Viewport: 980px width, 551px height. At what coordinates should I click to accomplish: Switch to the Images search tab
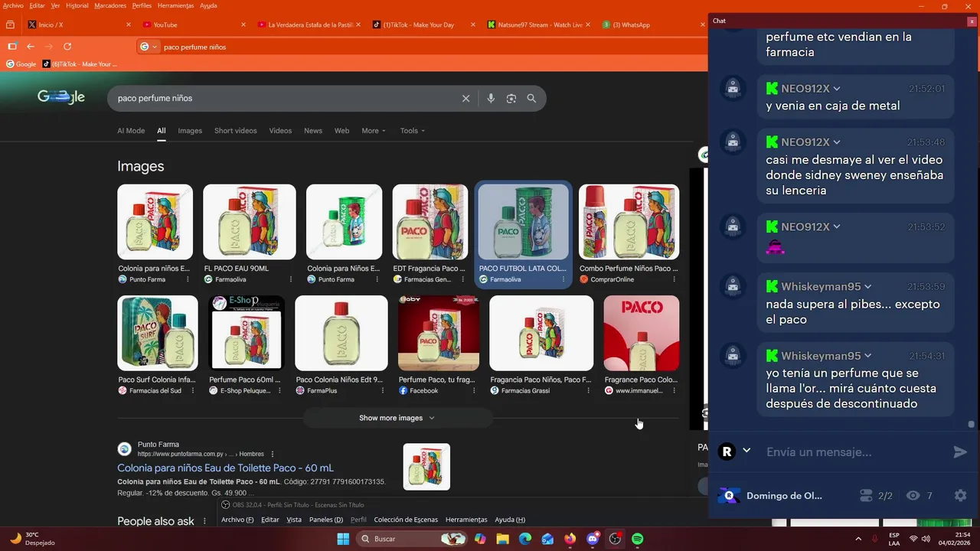tap(190, 131)
